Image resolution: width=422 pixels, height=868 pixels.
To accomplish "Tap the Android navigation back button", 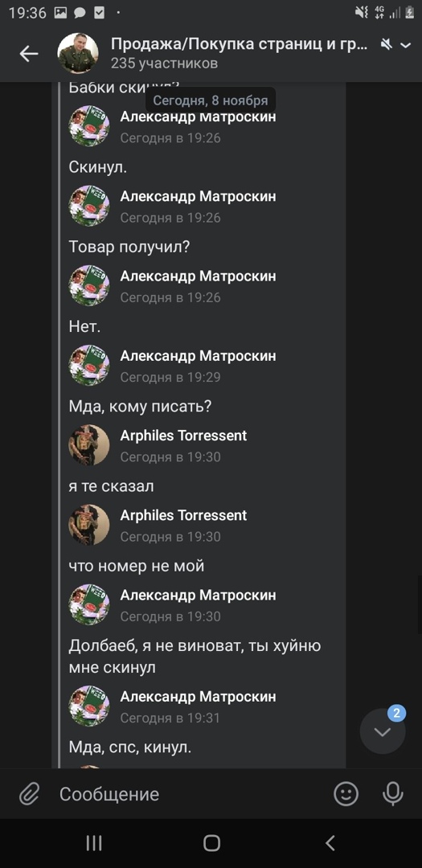I will [x=330, y=843].
